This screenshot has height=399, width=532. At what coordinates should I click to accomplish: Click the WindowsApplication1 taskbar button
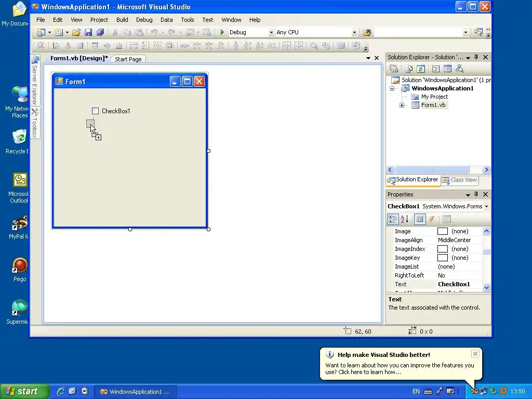point(135,392)
